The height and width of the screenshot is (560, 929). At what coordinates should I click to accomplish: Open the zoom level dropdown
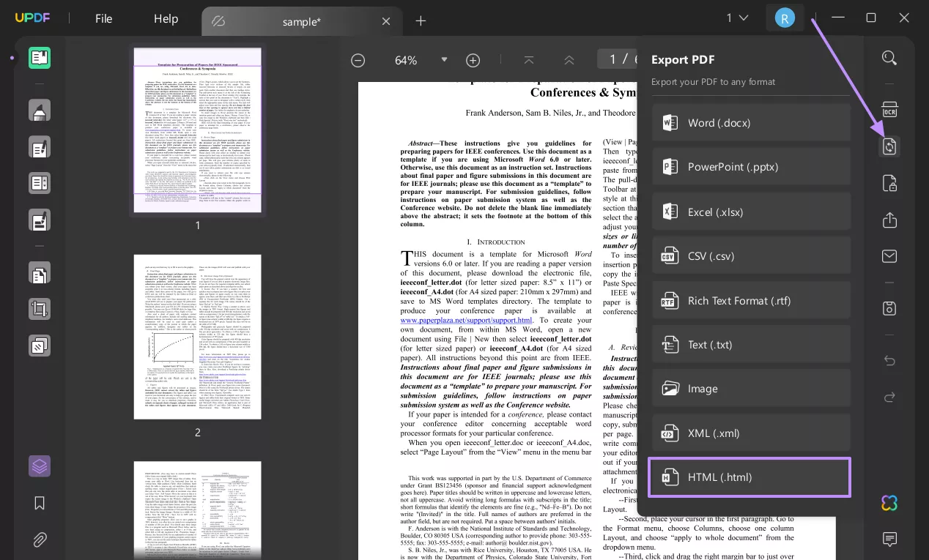point(445,60)
